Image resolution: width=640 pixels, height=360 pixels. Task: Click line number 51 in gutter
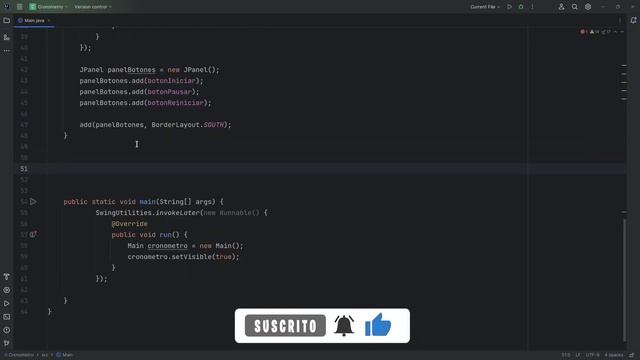click(x=24, y=169)
